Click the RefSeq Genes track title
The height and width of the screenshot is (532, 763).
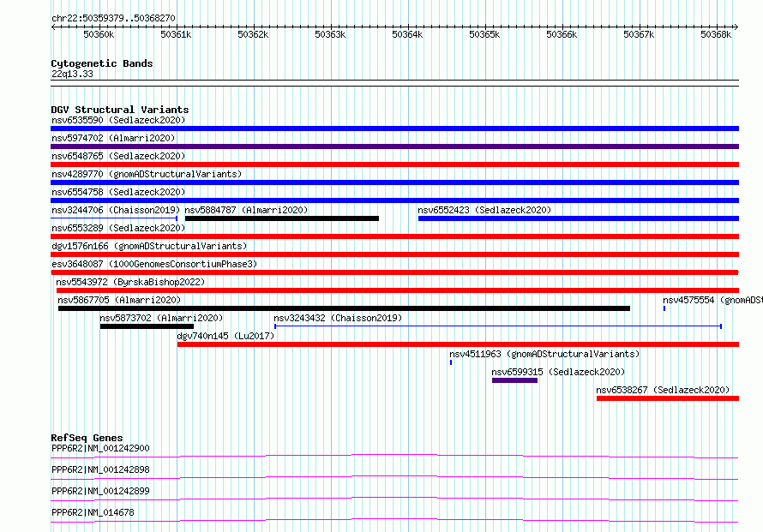pyautogui.click(x=87, y=438)
